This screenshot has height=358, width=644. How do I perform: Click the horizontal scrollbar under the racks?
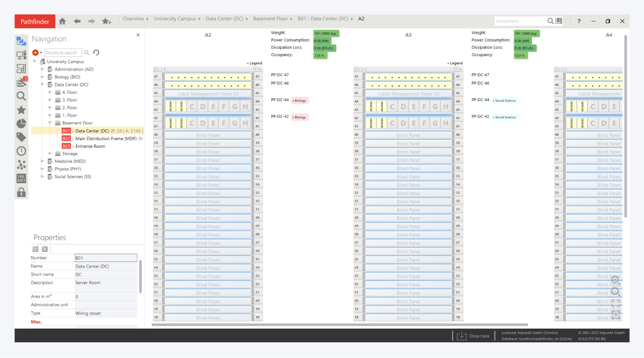click(x=340, y=325)
